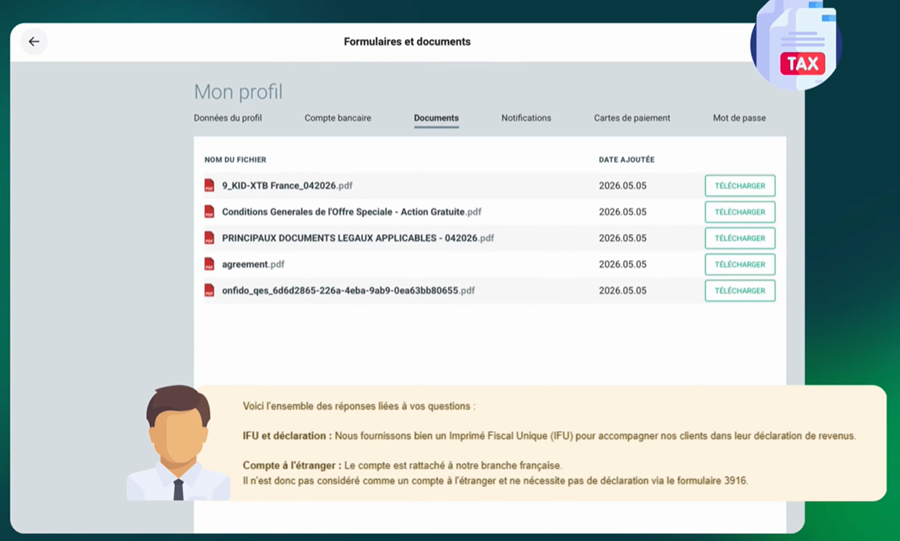This screenshot has height=541, width=900.
Task: Click the PDF icon of PRINCIPAUX DOCUMENTS LEGAUX
Action: [210, 238]
